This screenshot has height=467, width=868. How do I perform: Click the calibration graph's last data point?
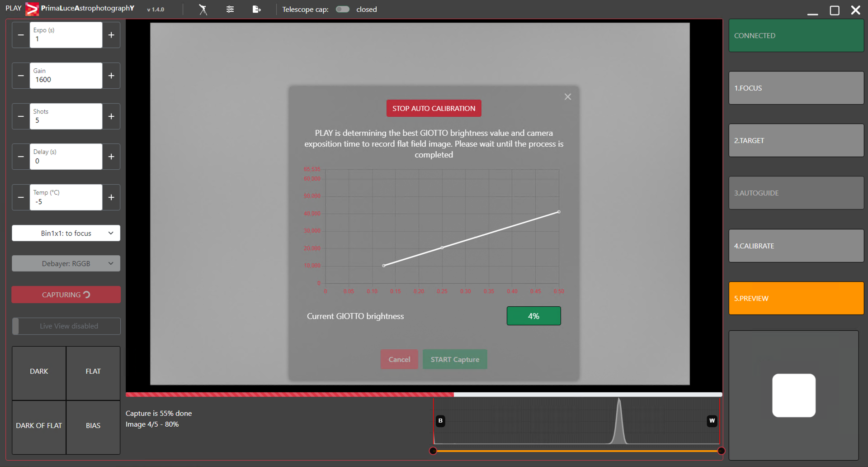click(x=559, y=212)
